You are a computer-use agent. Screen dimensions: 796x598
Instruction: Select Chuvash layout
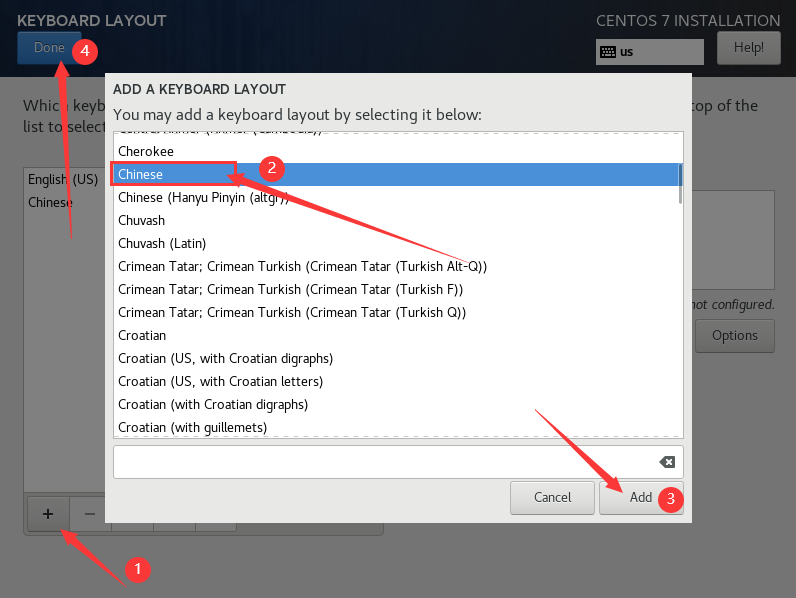[x=142, y=220]
